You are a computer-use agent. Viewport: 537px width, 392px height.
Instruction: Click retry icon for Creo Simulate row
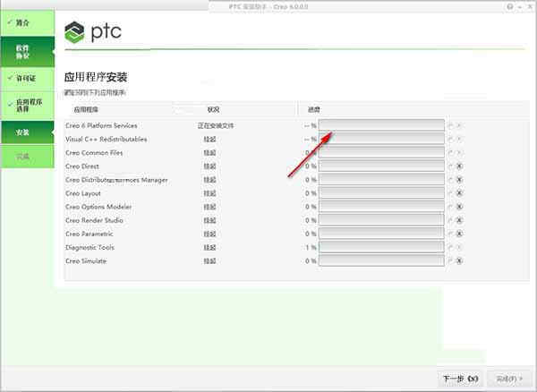pyautogui.click(x=451, y=260)
